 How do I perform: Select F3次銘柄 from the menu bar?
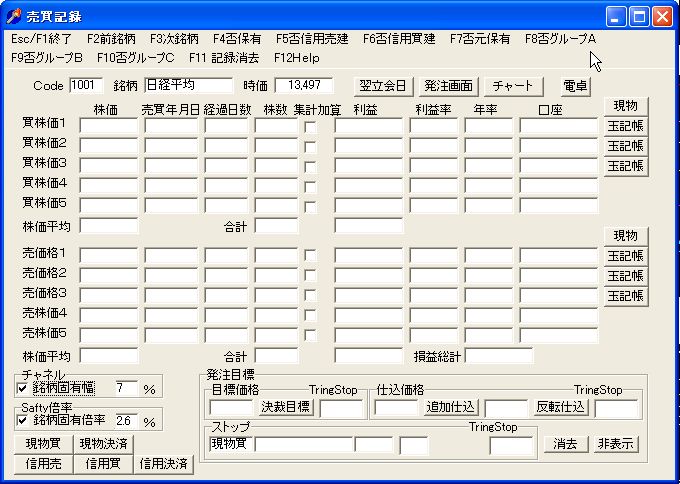click(172, 38)
